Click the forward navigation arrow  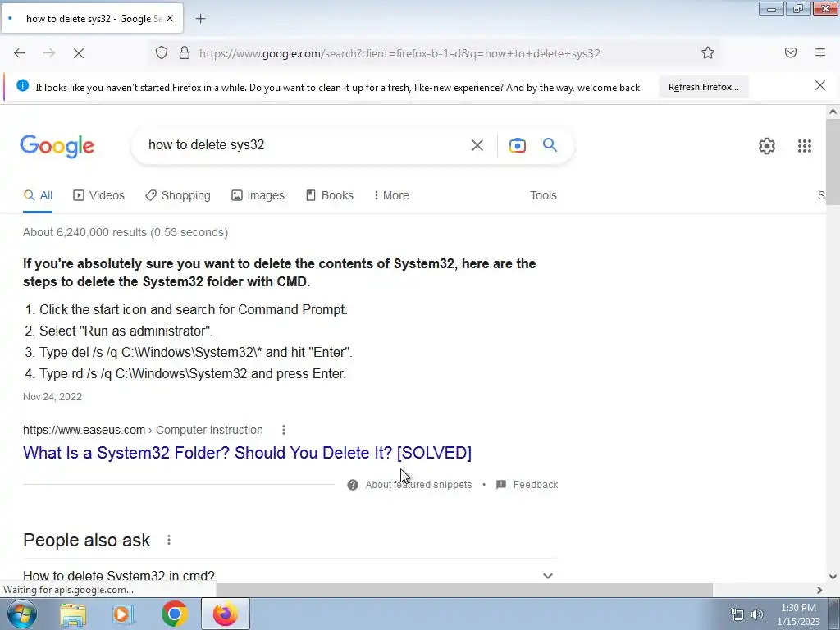pos(49,53)
